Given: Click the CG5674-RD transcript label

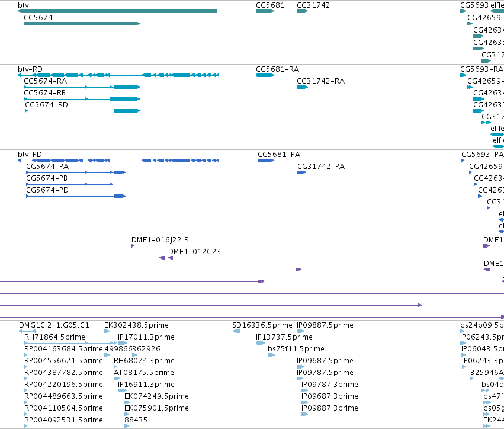Looking at the screenshot, I should [46, 105].
